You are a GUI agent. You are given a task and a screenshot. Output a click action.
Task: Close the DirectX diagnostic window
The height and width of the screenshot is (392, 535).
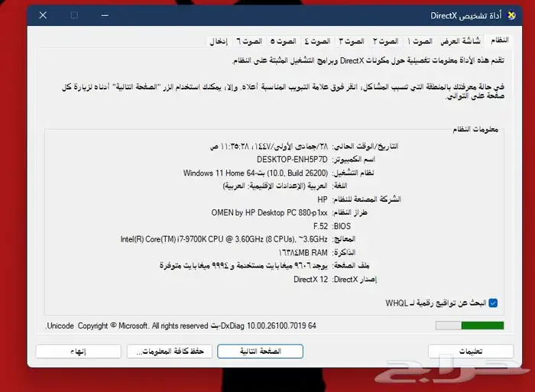(x=43, y=15)
